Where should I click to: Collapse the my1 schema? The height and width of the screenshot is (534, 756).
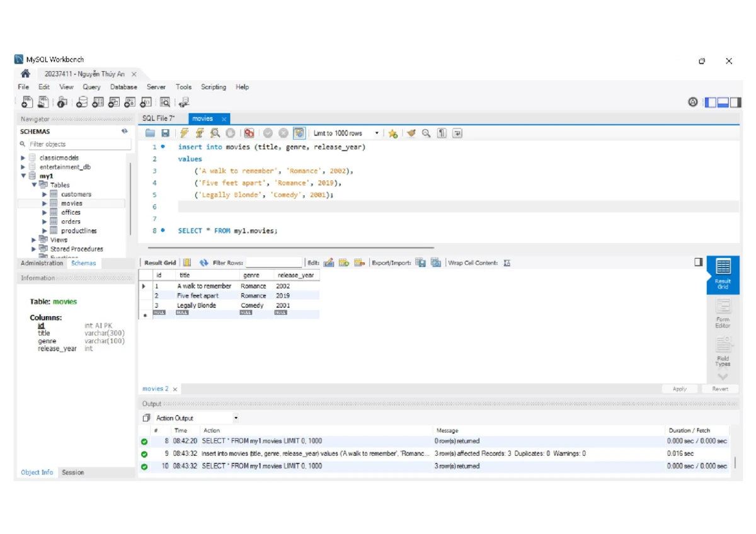click(x=23, y=176)
